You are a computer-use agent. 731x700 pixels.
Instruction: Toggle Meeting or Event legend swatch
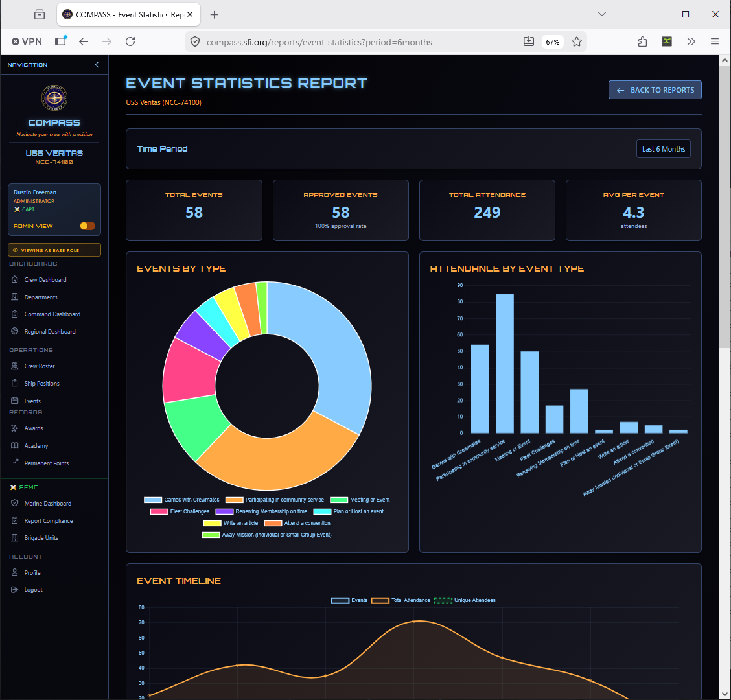coord(339,500)
